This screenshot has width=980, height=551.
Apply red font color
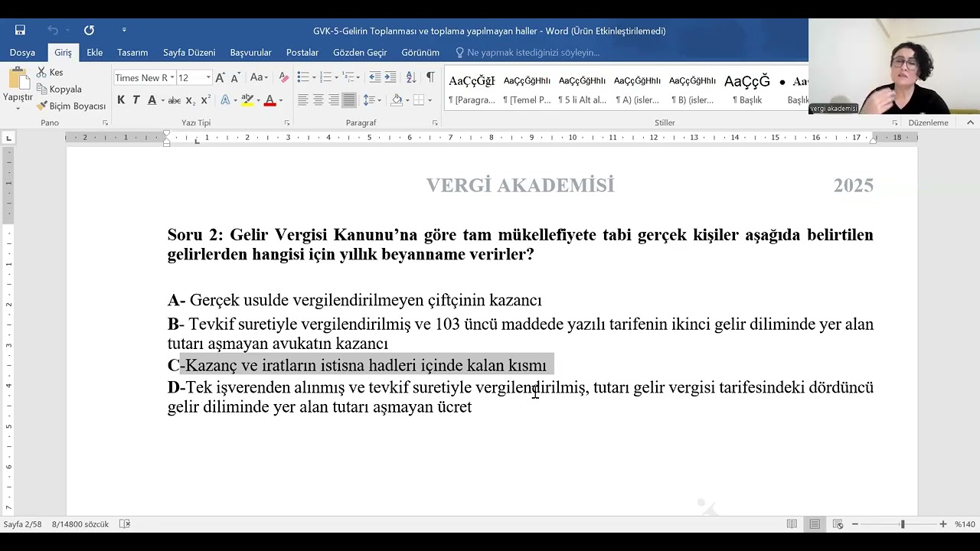(x=269, y=100)
